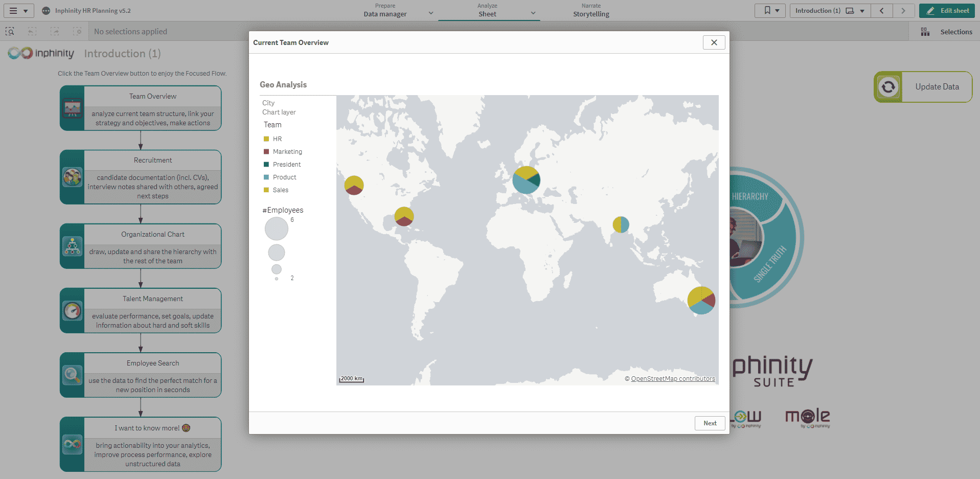Go to next sheet arrow
The width and height of the screenshot is (980, 479).
[x=903, y=11]
